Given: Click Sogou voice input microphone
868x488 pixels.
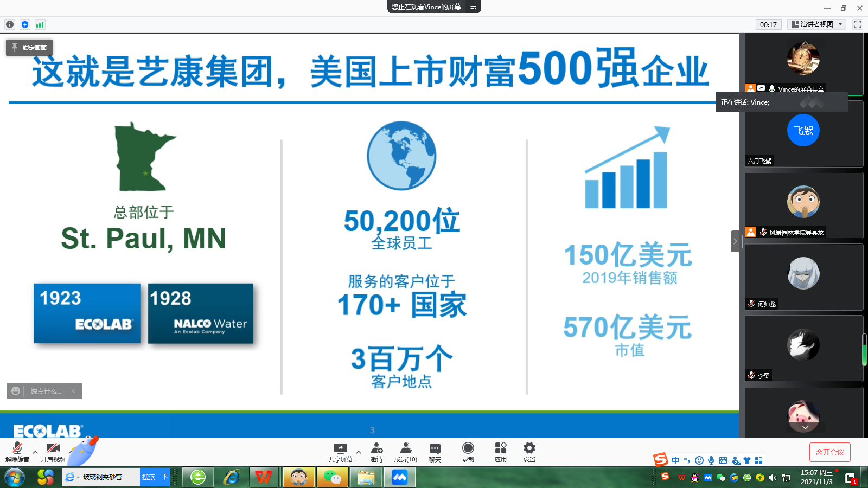Looking at the screenshot, I should (x=711, y=460).
